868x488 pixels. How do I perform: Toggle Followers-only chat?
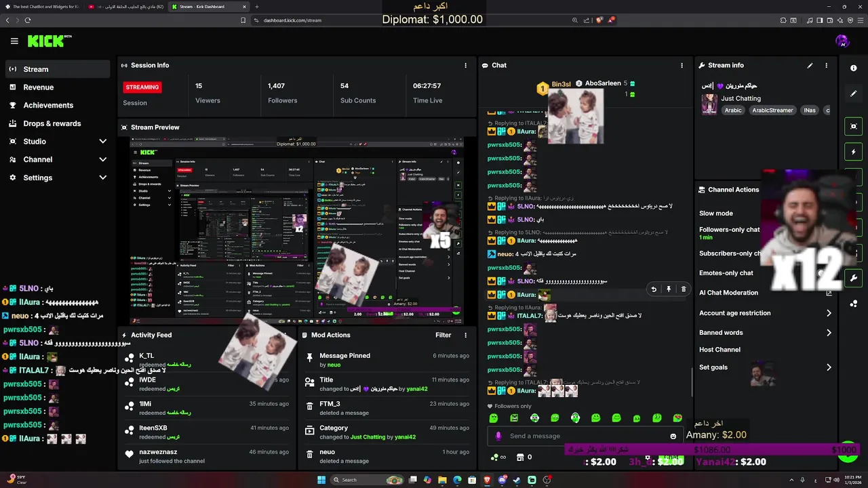pyautogui.click(x=730, y=230)
